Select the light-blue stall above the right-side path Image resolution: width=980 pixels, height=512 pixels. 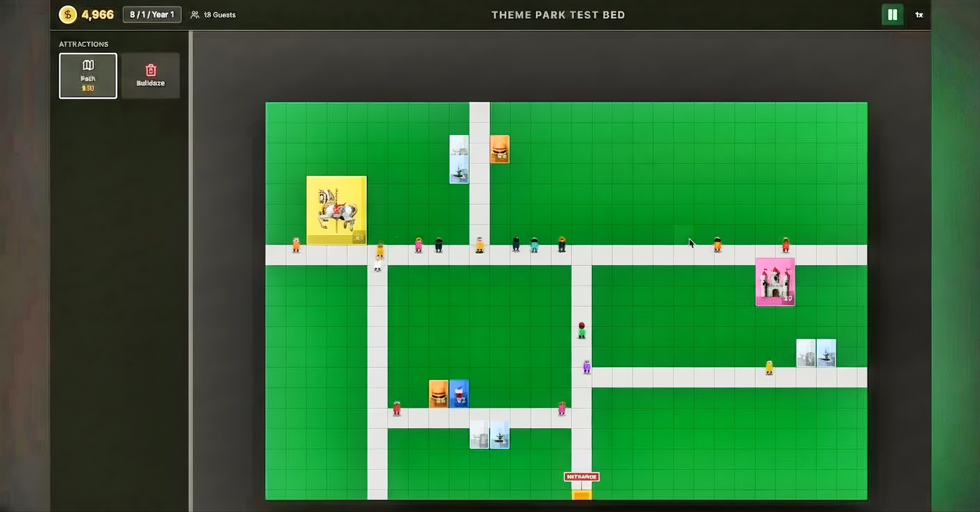pyautogui.click(x=826, y=353)
